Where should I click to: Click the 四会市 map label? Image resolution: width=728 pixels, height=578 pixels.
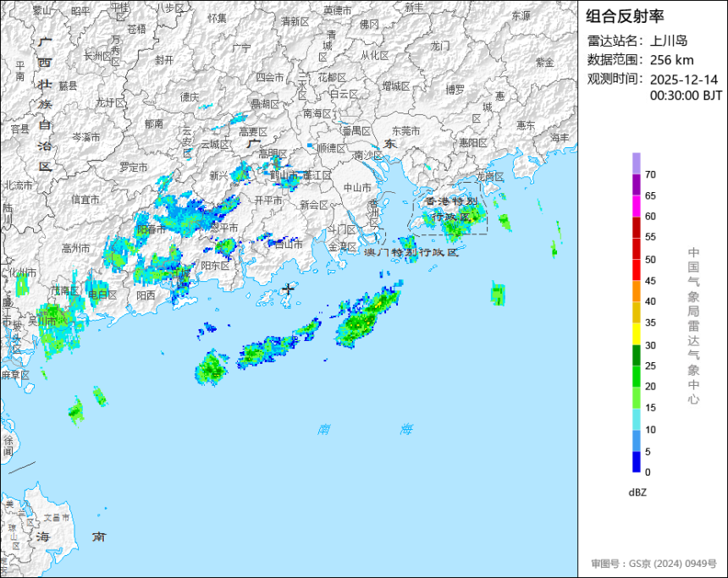[270, 77]
